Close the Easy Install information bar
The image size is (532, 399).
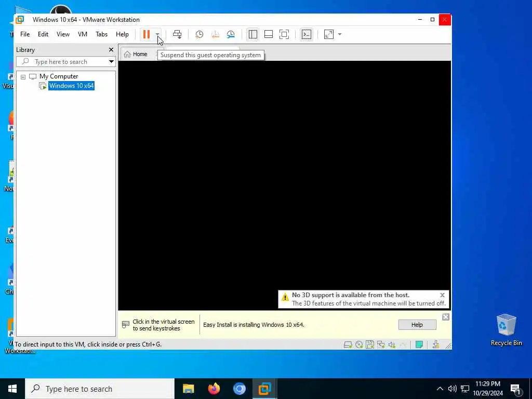[x=446, y=317]
